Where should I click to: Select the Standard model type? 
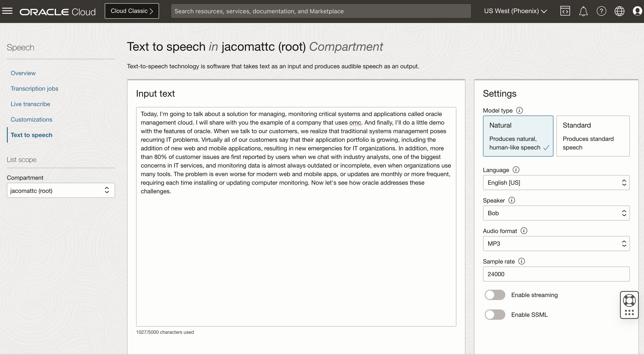(593, 136)
